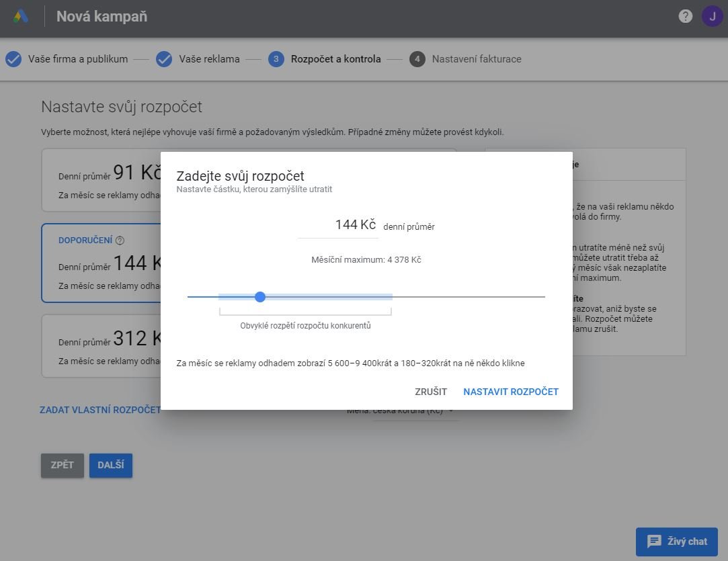Go to Vaše reklama step
The width and height of the screenshot is (728, 561).
click(210, 59)
